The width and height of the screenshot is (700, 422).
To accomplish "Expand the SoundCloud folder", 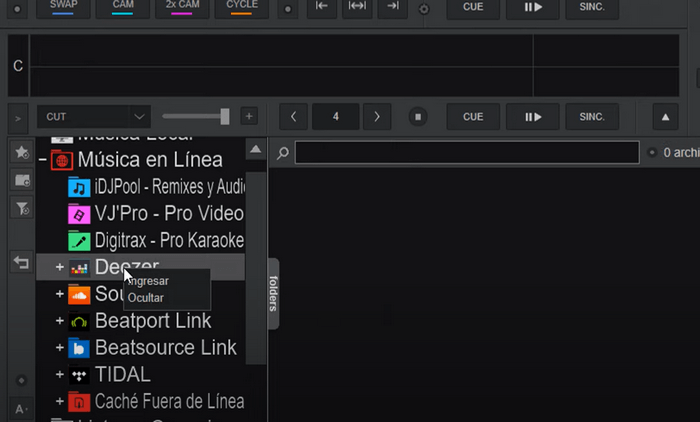I will coord(59,294).
